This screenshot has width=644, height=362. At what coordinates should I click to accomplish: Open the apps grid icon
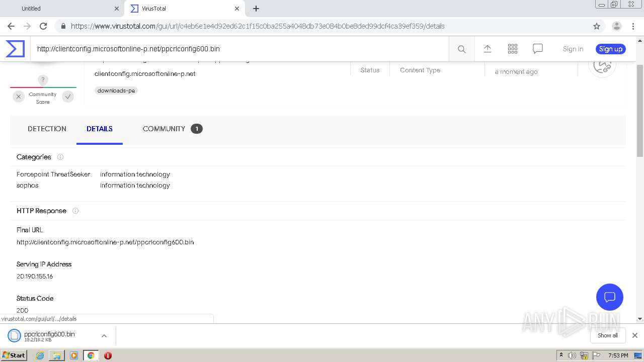513,49
